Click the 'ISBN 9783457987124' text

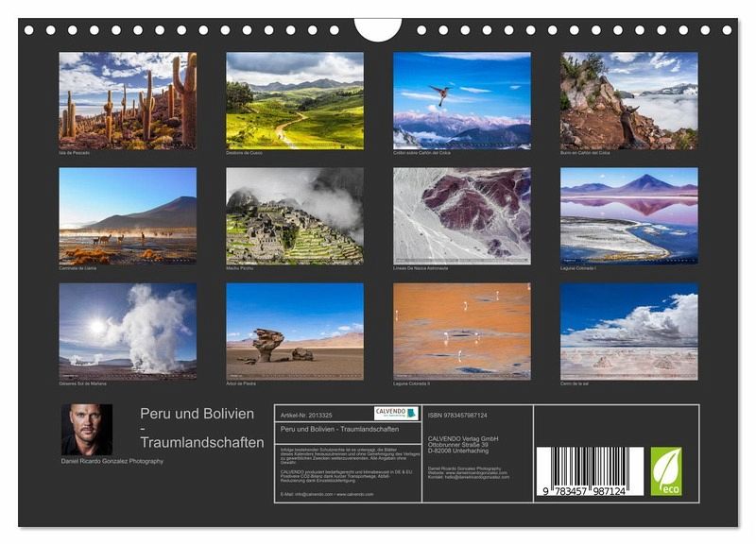457,415
